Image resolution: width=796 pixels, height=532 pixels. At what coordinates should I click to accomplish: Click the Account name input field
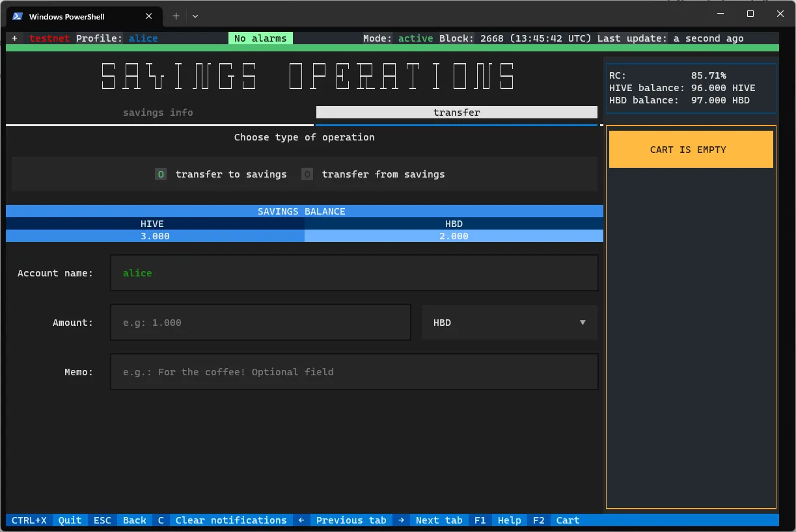[x=354, y=273]
